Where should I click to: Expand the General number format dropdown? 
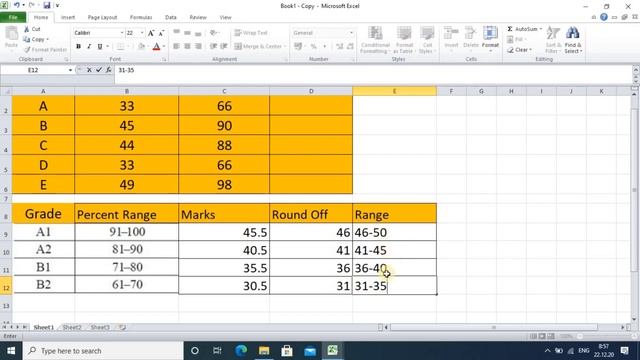pos(351,33)
